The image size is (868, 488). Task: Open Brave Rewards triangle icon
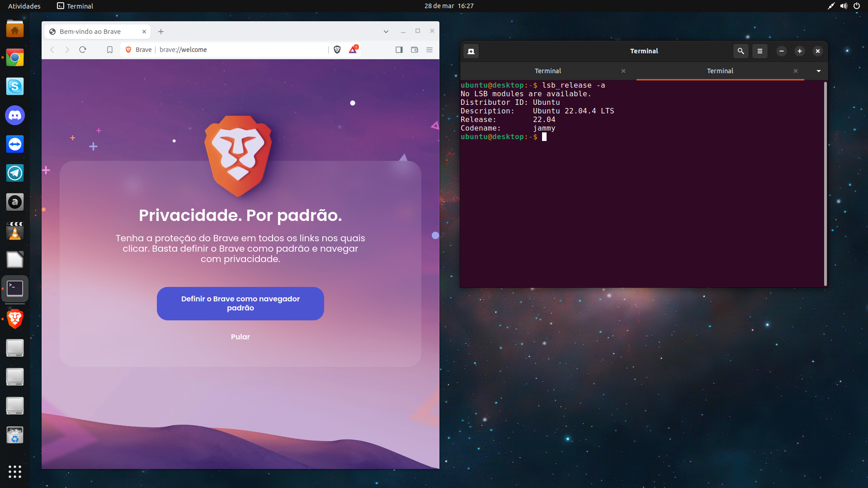pyautogui.click(x=353, y=50)
